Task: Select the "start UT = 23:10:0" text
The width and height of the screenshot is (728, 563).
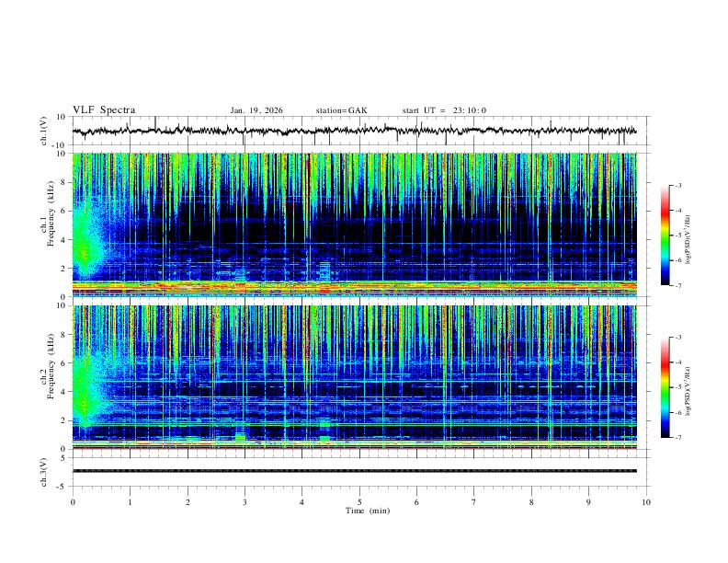Action: 444,110
